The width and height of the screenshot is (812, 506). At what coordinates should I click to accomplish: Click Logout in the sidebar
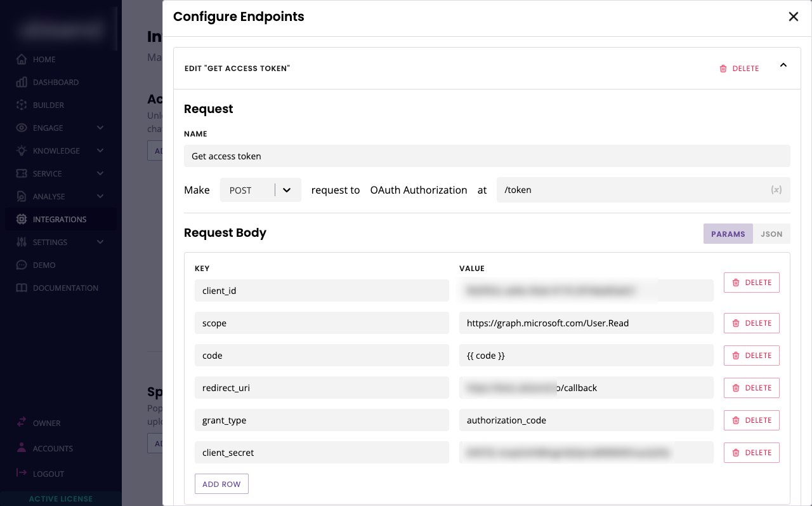[48, 474]
